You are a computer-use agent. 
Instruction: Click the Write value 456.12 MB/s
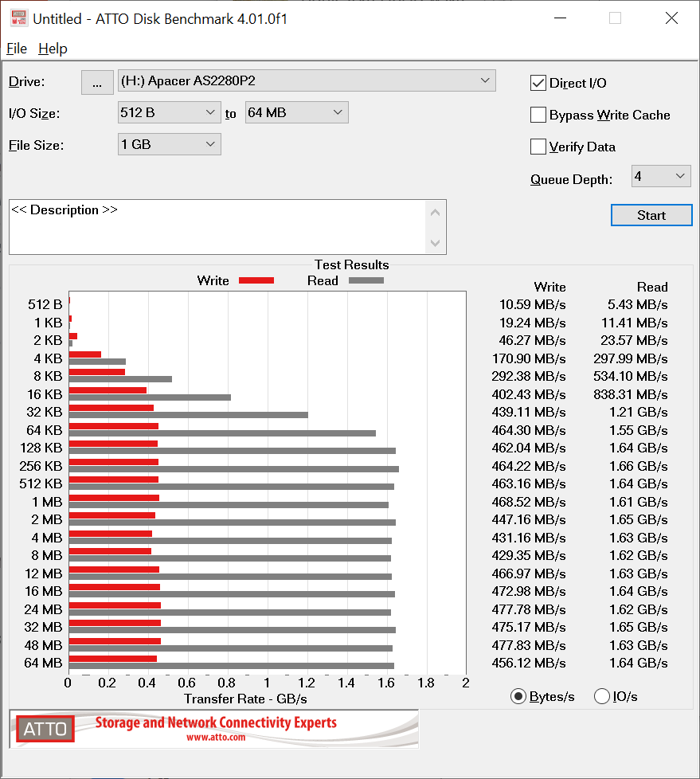tap(529, 663)
